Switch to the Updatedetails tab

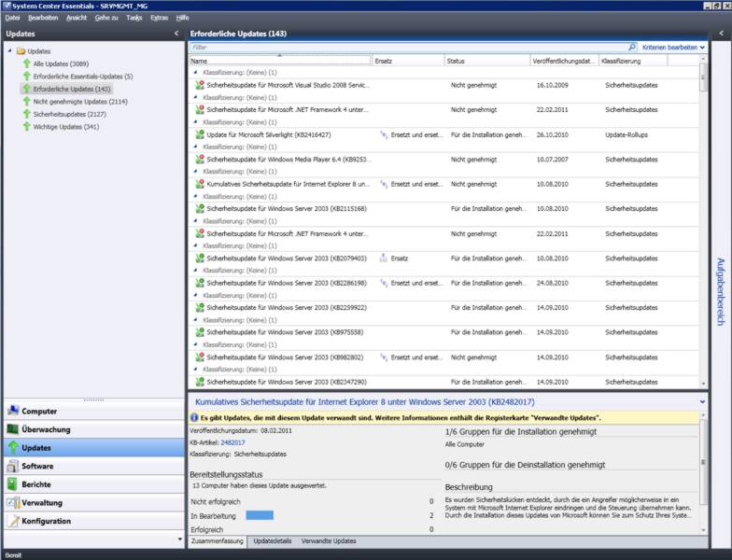[x=273, y=541]
